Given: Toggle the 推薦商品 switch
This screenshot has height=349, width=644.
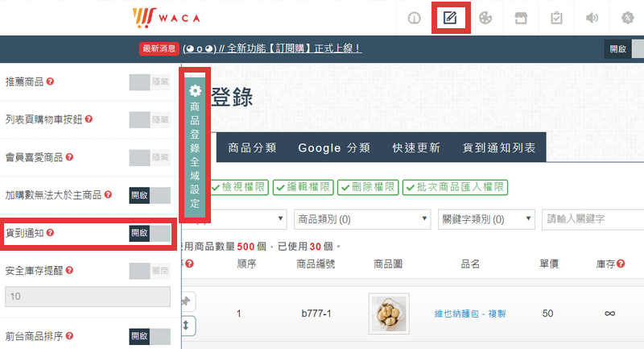Looking at the screenshot, I should tap(150, 81).
